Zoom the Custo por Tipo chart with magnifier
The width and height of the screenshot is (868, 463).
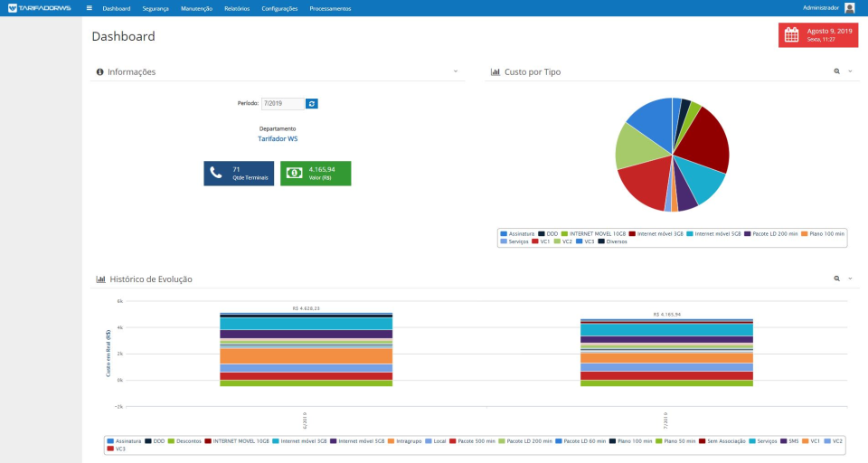point(837,71)
